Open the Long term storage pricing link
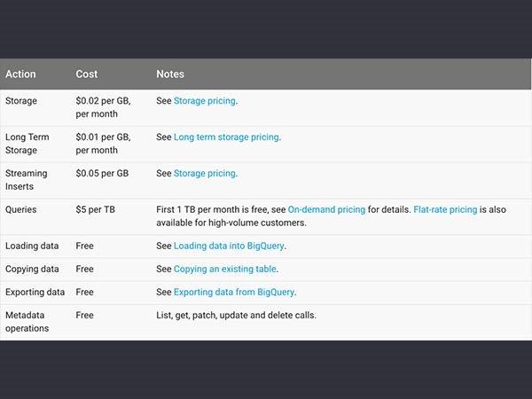 tap(226, 137)
